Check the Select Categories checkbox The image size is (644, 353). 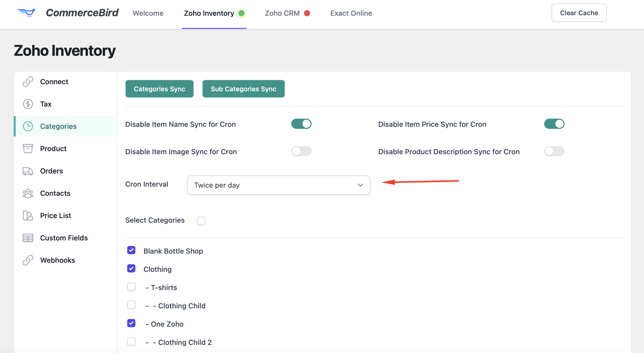(201, 221)
